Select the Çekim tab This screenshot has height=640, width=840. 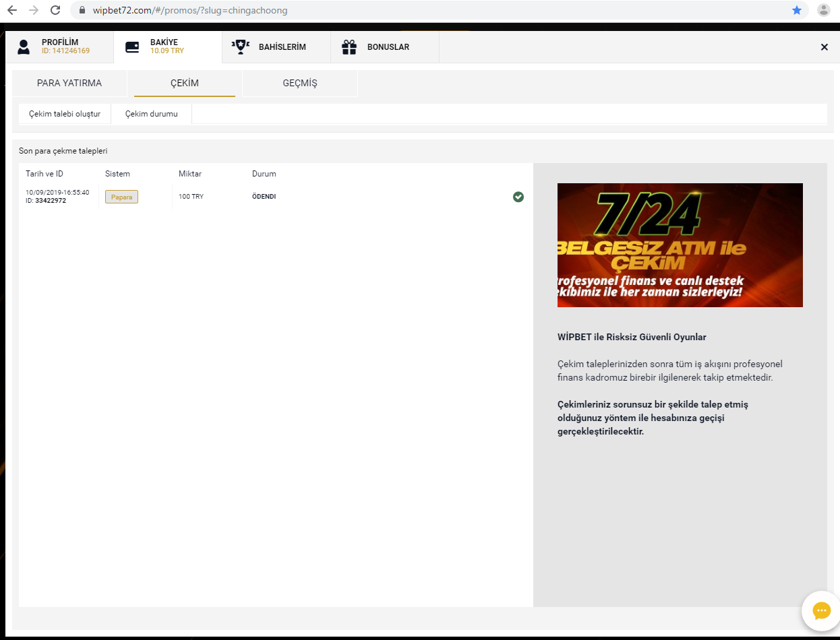(185, 84)
